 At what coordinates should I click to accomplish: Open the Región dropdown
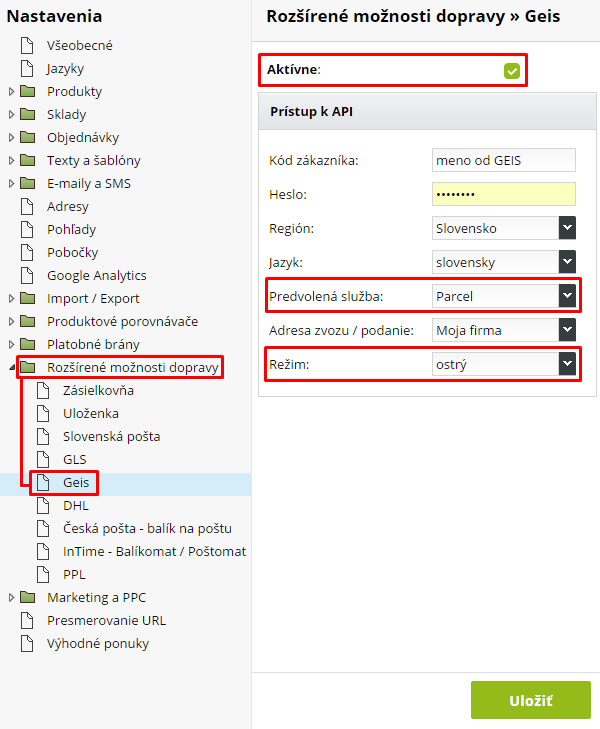click(x=567, y=228)
